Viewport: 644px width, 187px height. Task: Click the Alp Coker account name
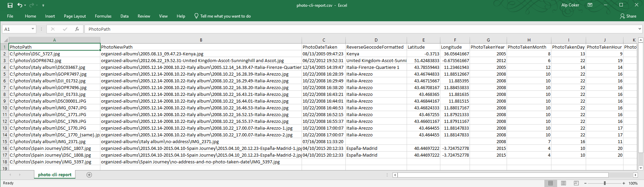click(x=570, y=5)
